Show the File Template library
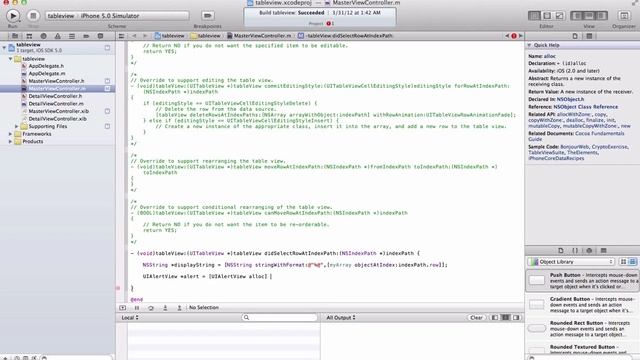Viewport: 640px width, 360px height. [560, 251]
